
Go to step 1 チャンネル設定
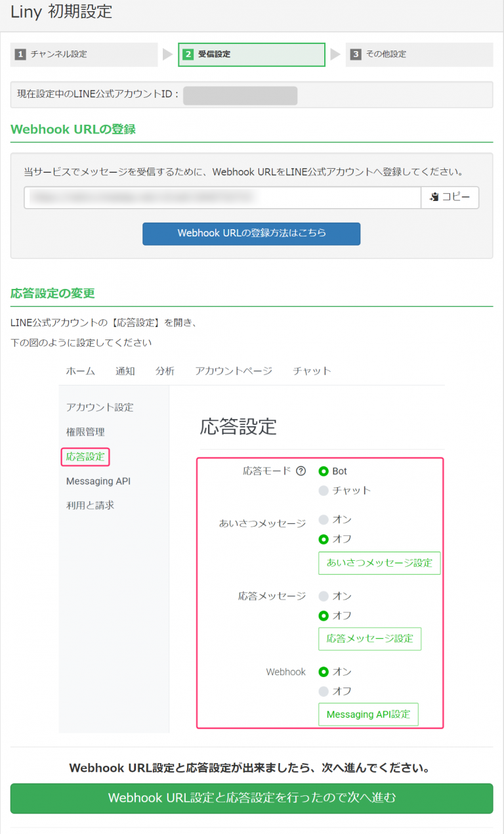[x=84, y=55]
